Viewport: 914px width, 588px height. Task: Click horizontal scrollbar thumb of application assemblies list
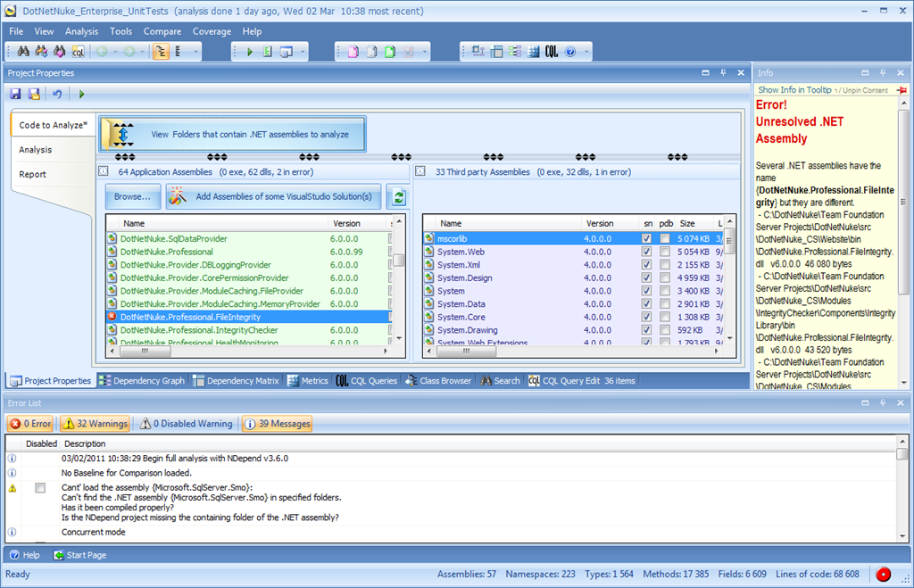click(x=145, y=352)
